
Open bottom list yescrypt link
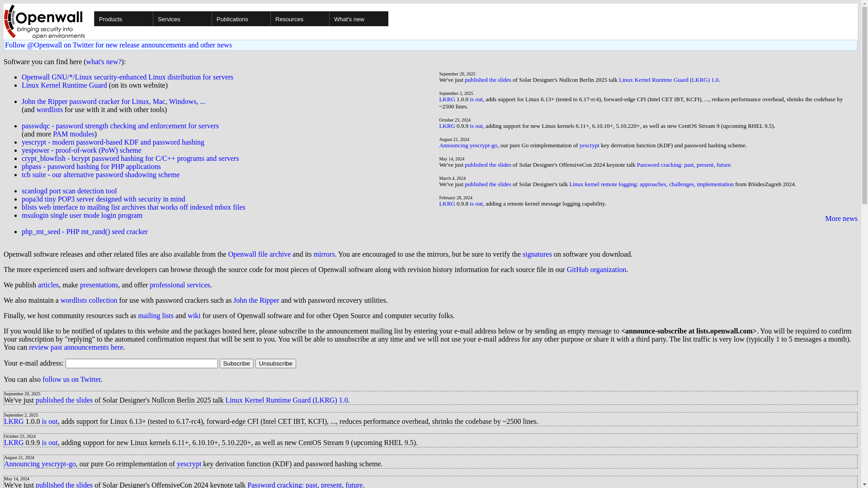coord(189,464)
